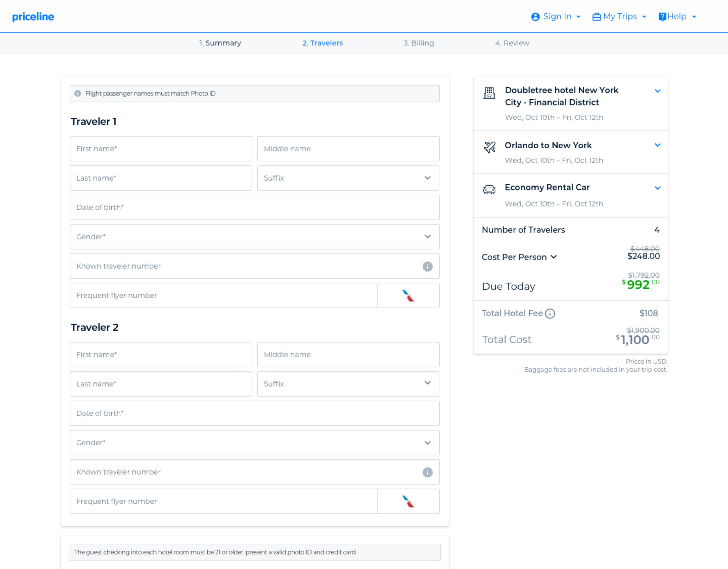728x569 pixels.
Task: Click the American Airlines logo for Traveler 1
Action: point(408,295)
